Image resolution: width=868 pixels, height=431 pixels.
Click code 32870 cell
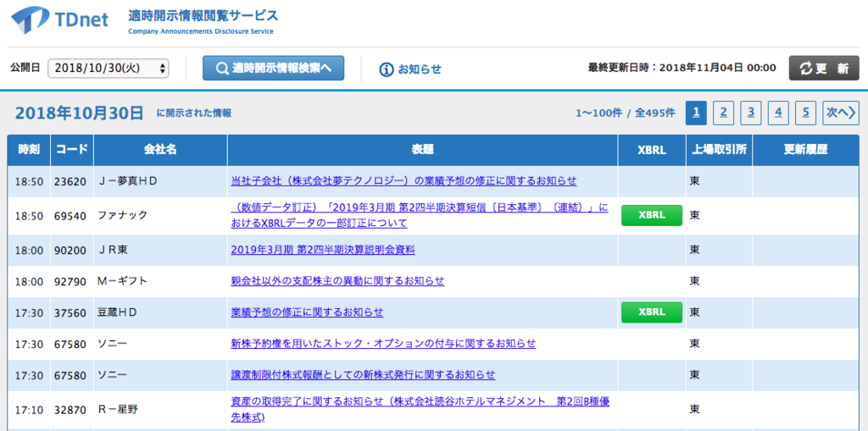click(x=70, y=410)
